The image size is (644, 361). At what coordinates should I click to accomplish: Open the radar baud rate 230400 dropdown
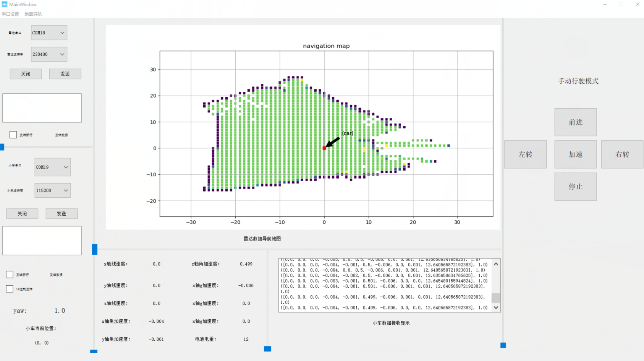pos(49,54)
